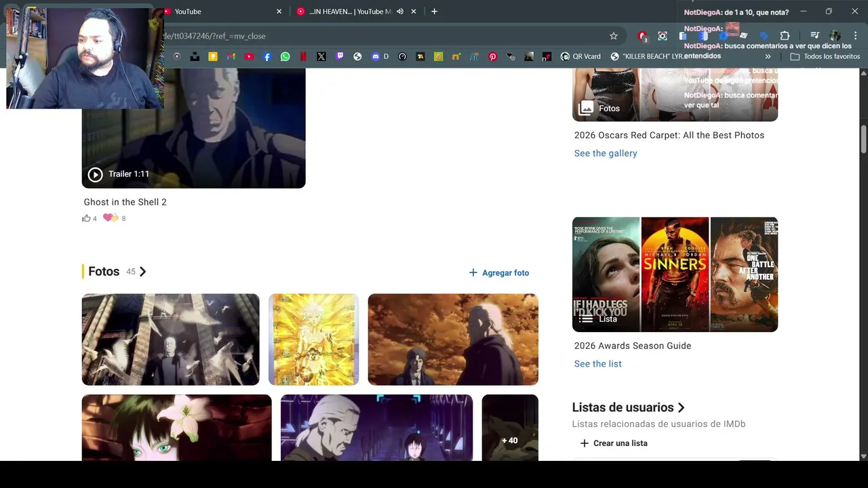Open the autumn scene photo with two men
Image resolution: width=868 pixels, height=488 pixels.
pyautogui.click(x=453, y=340)
